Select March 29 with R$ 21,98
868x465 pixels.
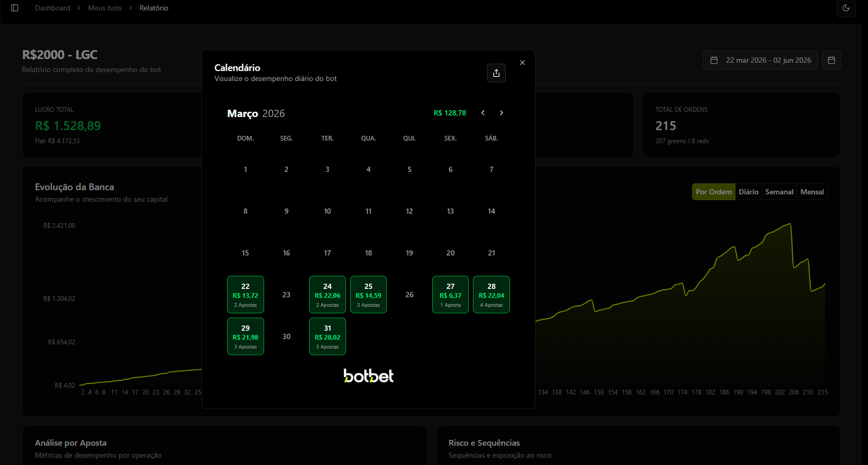coord(245,336)
